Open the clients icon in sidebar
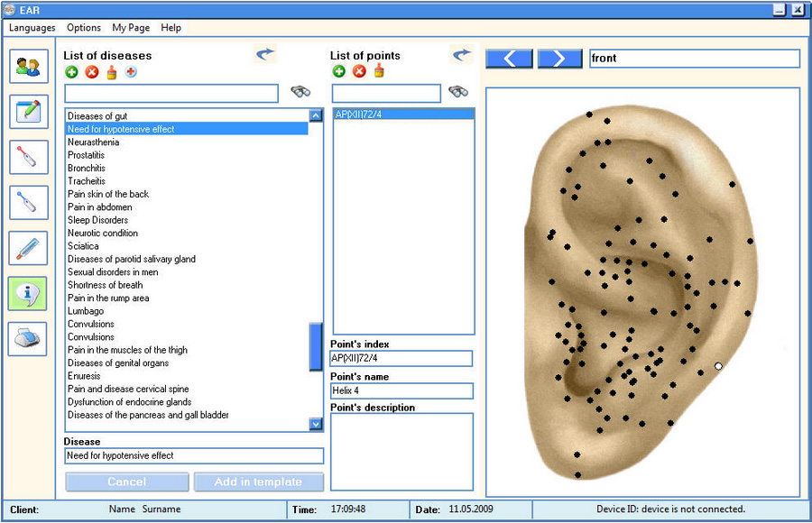Viewport: 812px width, 523px height. coord(27,67)
